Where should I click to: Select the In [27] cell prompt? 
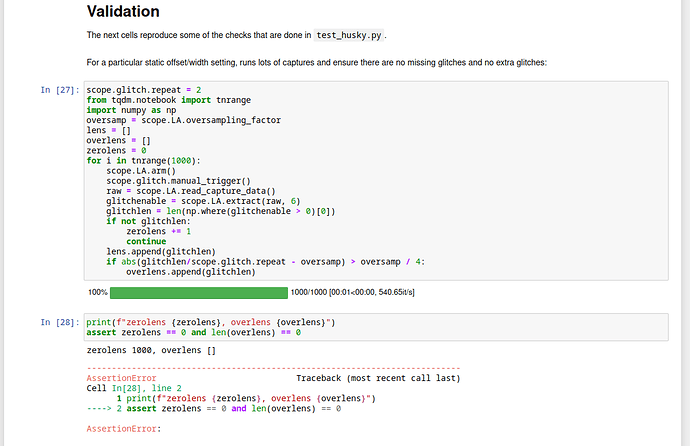click(x=59, y=90)
